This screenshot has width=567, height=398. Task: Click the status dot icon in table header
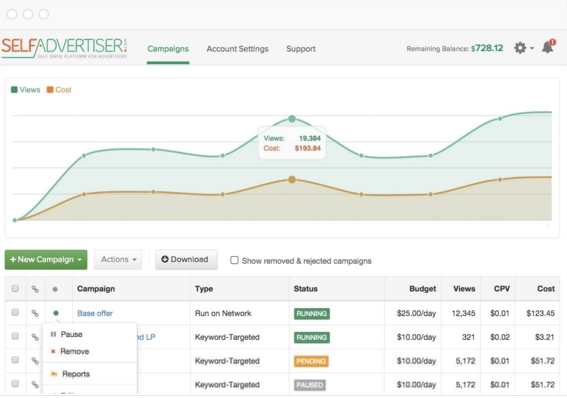click(55, 289)
